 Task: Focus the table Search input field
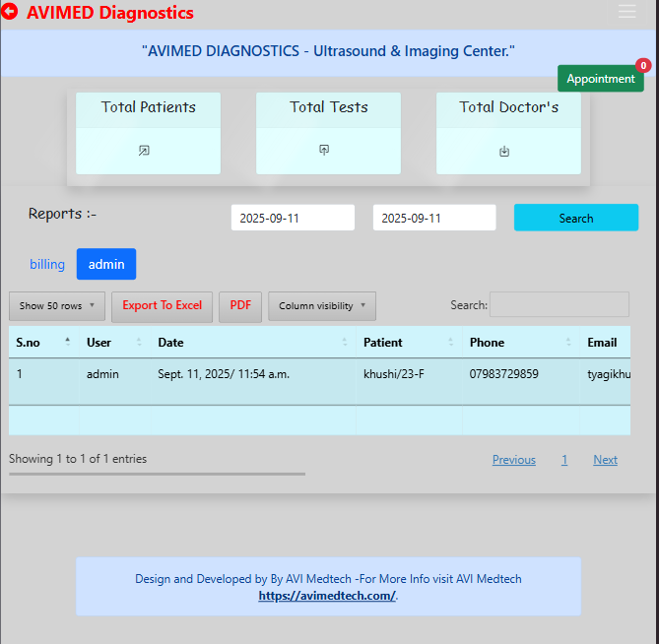[559, 305]
